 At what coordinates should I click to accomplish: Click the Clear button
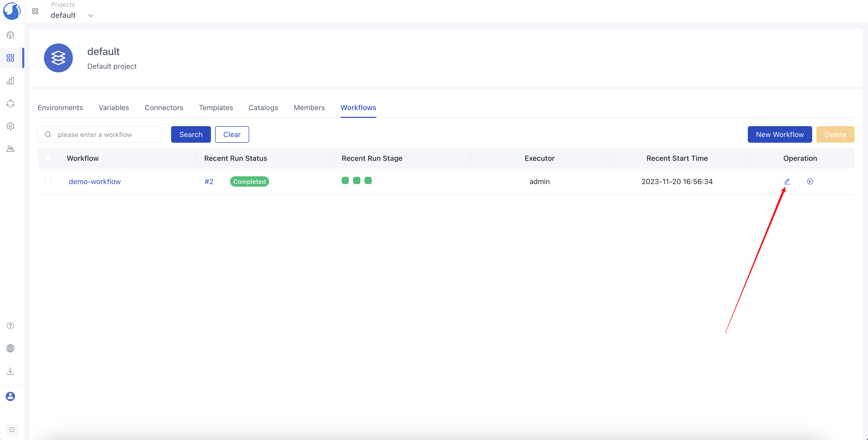(232, 134)
